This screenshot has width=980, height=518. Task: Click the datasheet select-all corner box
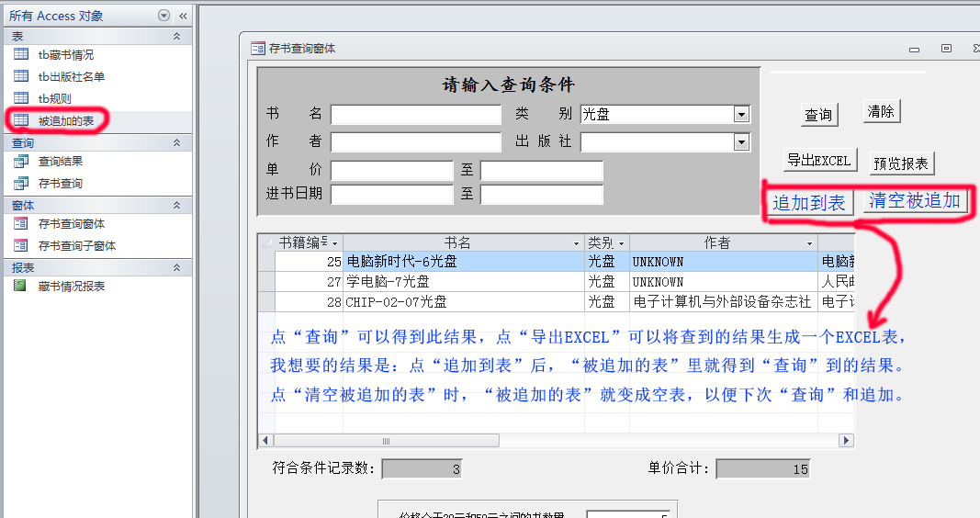pyautogui.click(x=266, y=242)
